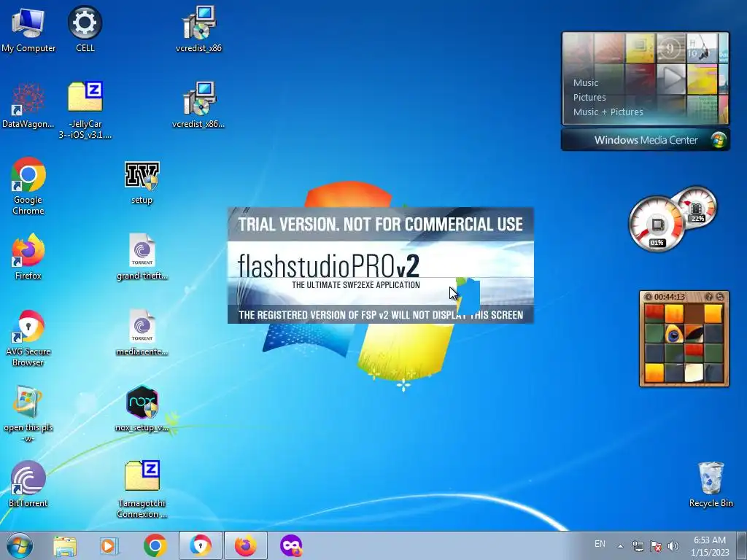
Task: Open the My Computer desktop icon
Action: pos(28,28)
